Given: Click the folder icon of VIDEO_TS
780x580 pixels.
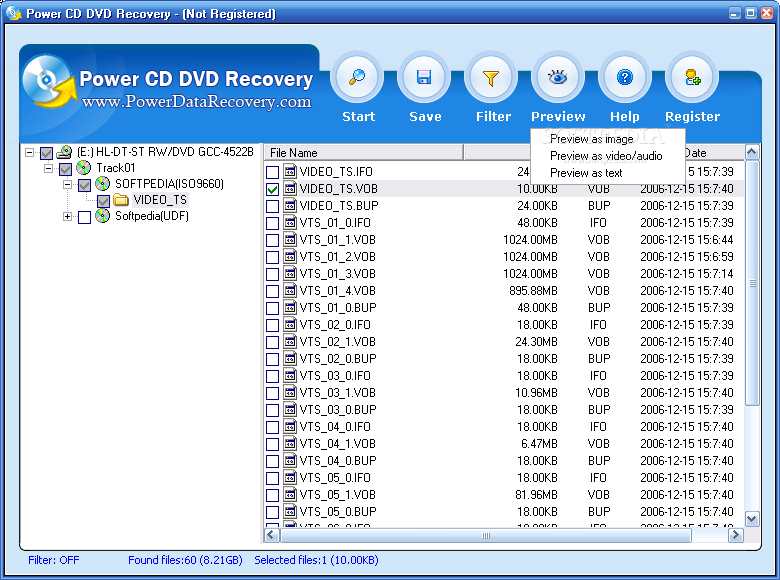Looking at the screenshot, I should 121,200.
